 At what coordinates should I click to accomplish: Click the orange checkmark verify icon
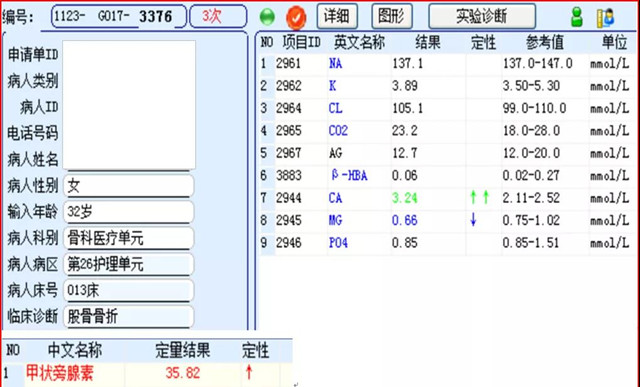[x=296, y=18]
